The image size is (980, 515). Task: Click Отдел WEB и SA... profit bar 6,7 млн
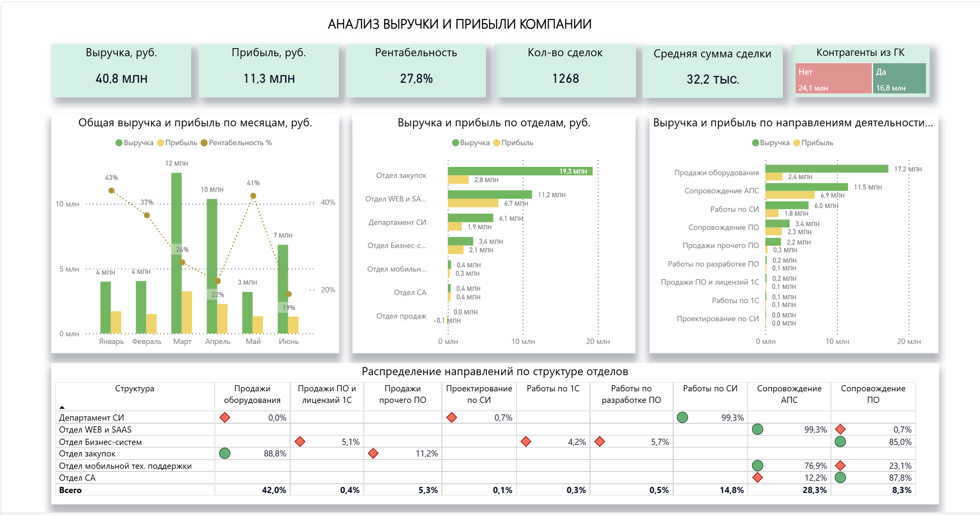tap(473, 203)
